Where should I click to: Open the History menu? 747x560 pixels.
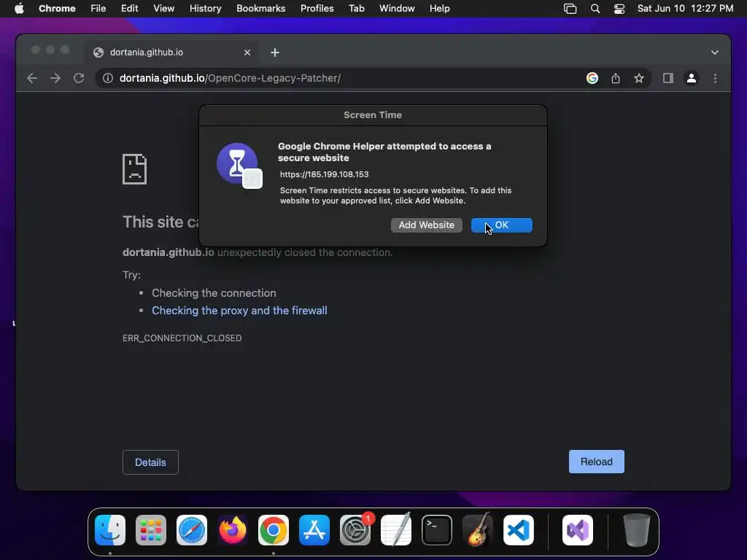point(205,9)
